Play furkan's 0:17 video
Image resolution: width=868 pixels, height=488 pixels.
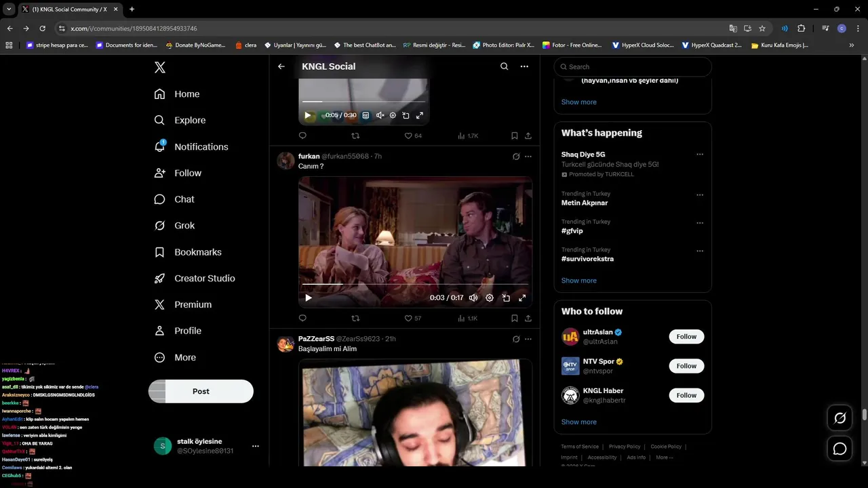coord(309,298)
